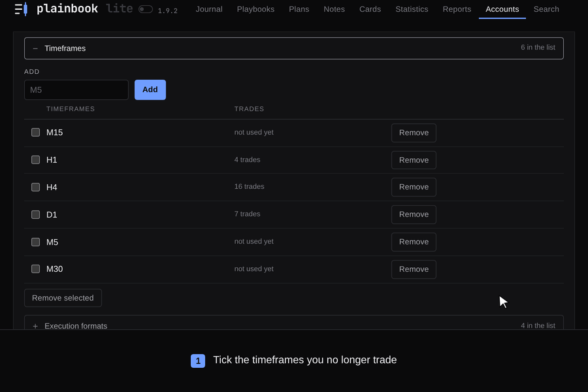Remove the D1 timeframe
Screen dimensions: 588x392
414,214
